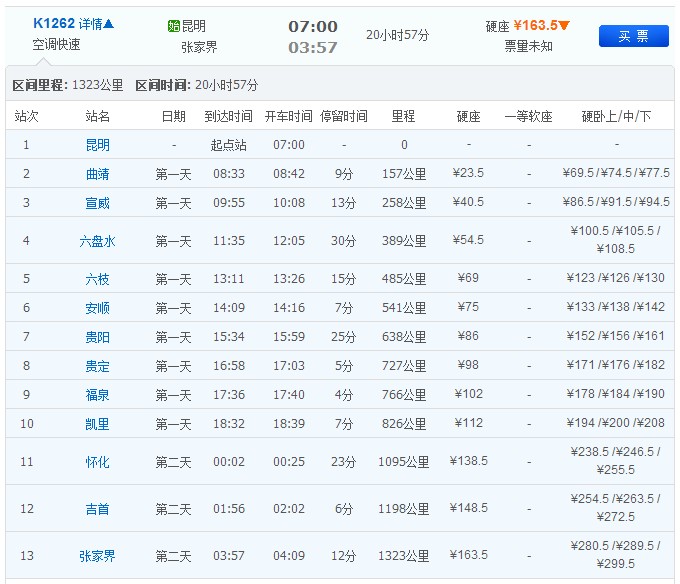Image resolution: width=680 pixels, height=584 pixels.
Task: Open the 贵定 station link
Action: tap(98, 366)
